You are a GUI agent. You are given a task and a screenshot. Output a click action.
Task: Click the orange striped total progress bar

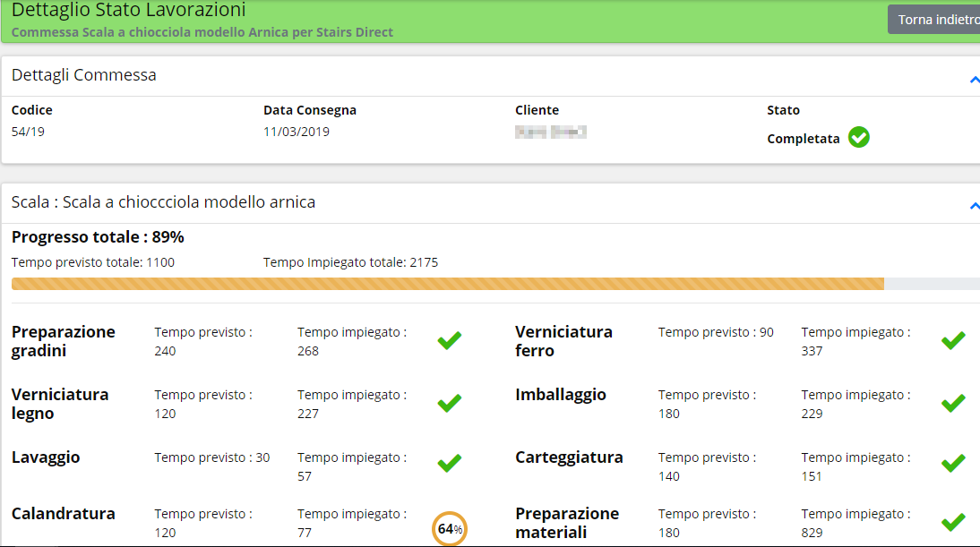click(495, 284)
